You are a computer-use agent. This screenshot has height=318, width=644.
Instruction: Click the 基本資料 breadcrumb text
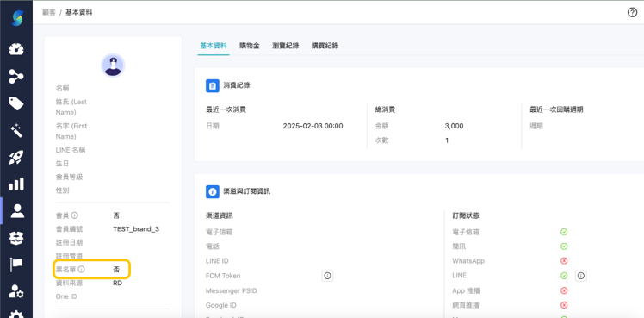(79, 12)
